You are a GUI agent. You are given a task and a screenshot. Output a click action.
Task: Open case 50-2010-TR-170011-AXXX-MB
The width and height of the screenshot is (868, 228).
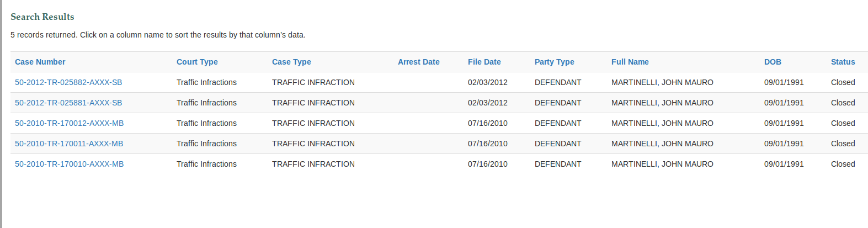pos(69,144)
